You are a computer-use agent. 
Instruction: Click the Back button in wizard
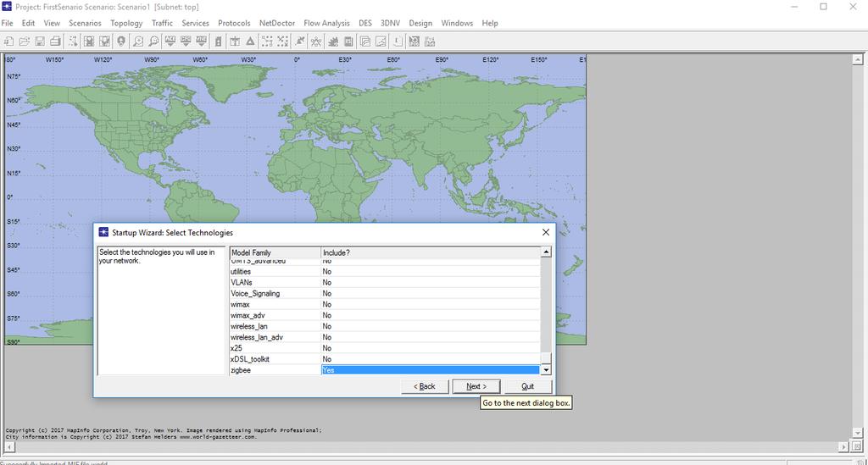425,386
